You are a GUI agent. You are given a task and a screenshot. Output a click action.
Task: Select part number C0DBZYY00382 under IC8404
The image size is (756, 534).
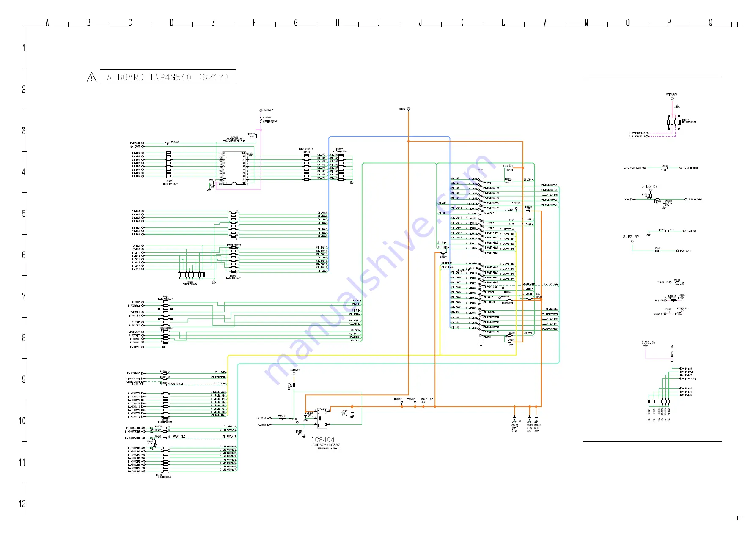pyautogui.click(x=326, y=445)
